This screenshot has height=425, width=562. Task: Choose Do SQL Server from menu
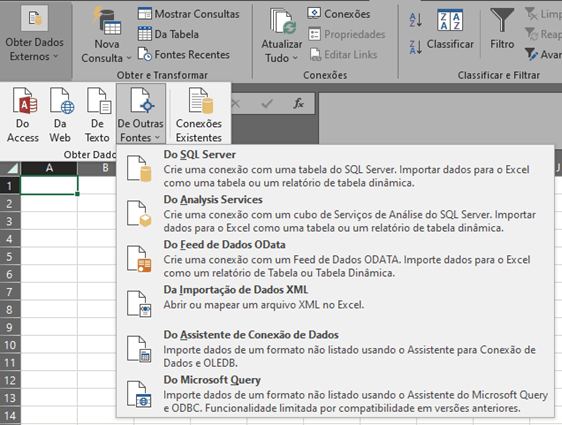pos(335,168)
